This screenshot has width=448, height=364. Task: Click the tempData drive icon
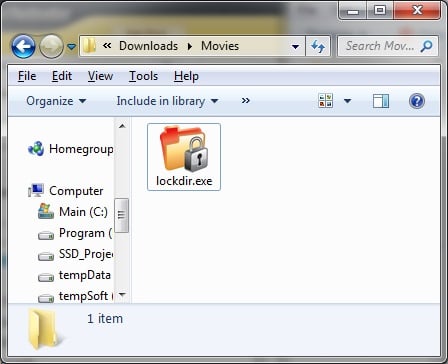(x=46, y=277)
